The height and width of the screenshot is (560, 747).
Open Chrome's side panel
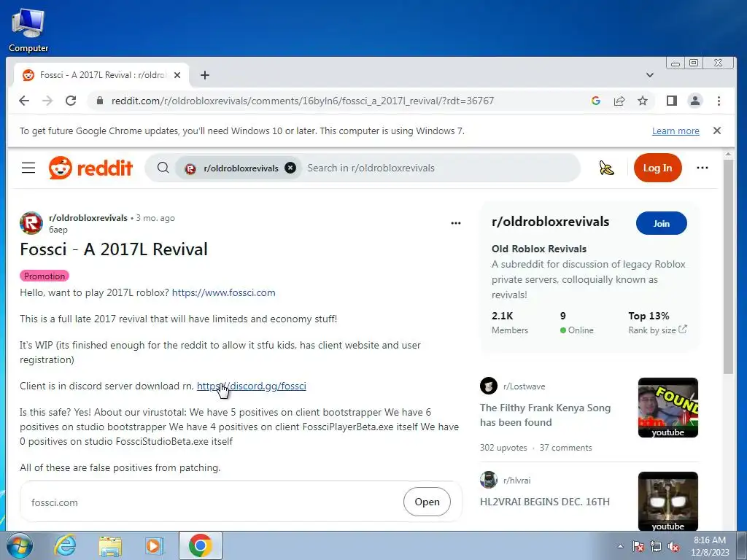672,101
